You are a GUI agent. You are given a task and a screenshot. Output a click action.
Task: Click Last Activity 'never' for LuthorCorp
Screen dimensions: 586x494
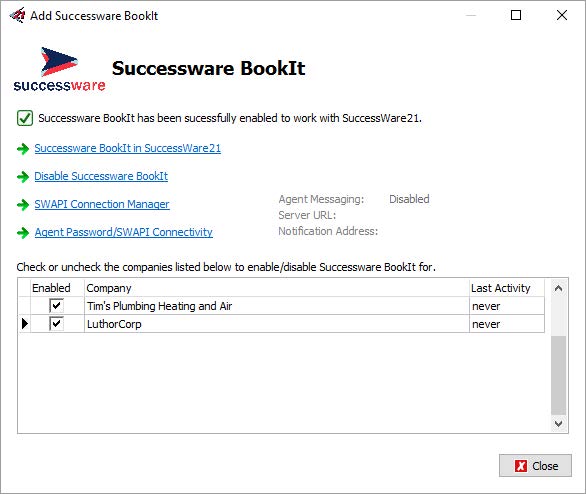[507, 324]
